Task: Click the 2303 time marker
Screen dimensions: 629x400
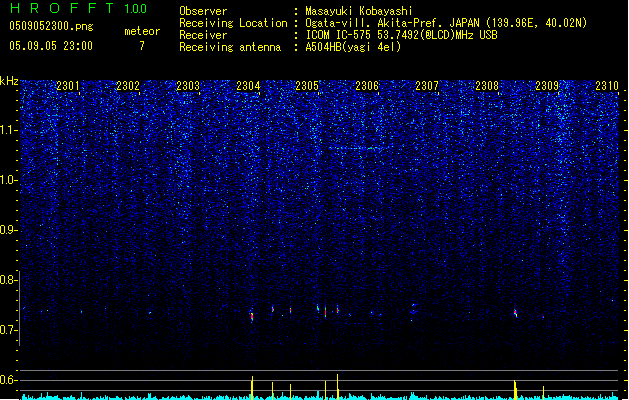Action: tap(188, 85)
